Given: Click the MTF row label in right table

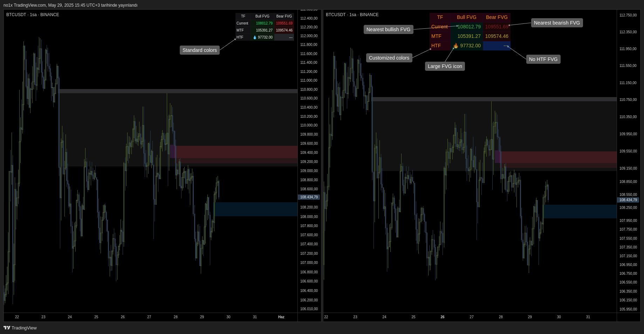Looking at the screenshot, I should pyautogui.click(x=436, y=36).
